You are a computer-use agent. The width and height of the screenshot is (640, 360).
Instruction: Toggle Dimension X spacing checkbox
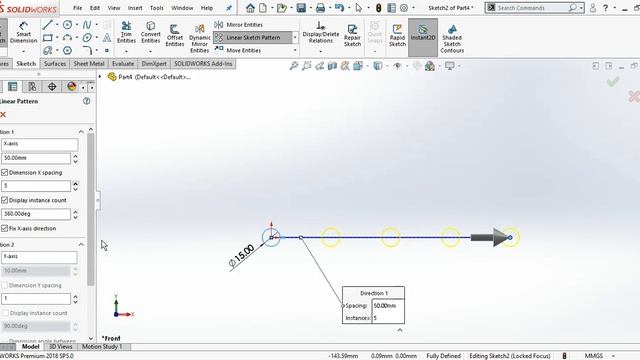pyautogui.click(x=4, y=173)
